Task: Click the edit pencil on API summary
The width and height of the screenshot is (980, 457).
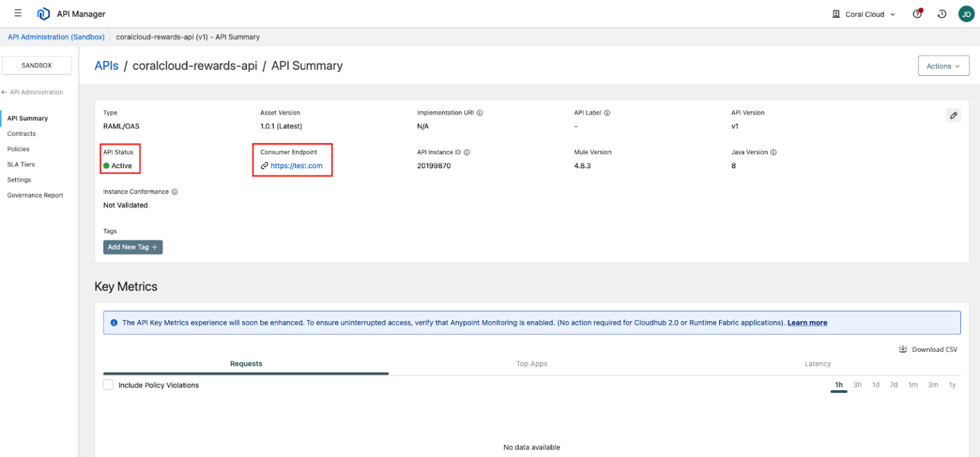Action: tap(953, 115)
